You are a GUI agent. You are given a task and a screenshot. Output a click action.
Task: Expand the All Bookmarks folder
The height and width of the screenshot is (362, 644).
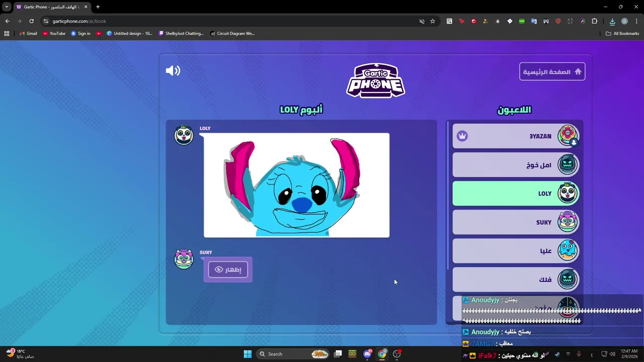[622, 34]
